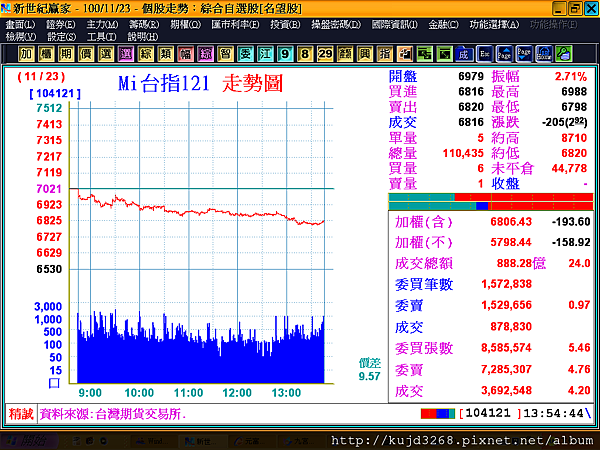Click the 興 (emerging) toolbar icon
Screen dimensions: 600x450
365,54
